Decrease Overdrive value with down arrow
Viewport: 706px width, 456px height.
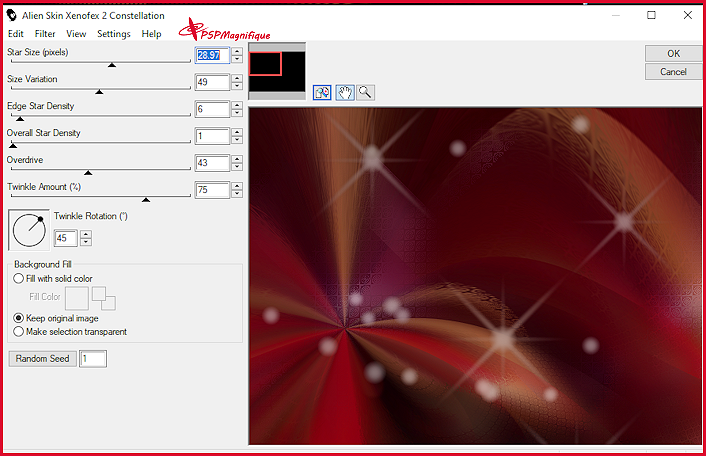[237, 167]
